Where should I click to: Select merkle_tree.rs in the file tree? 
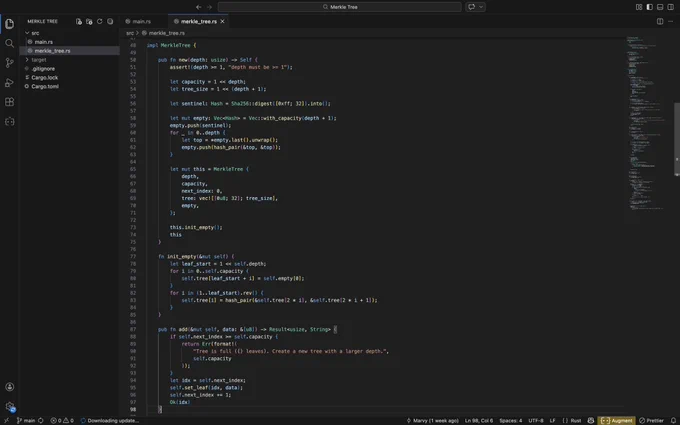pos(69,51)
